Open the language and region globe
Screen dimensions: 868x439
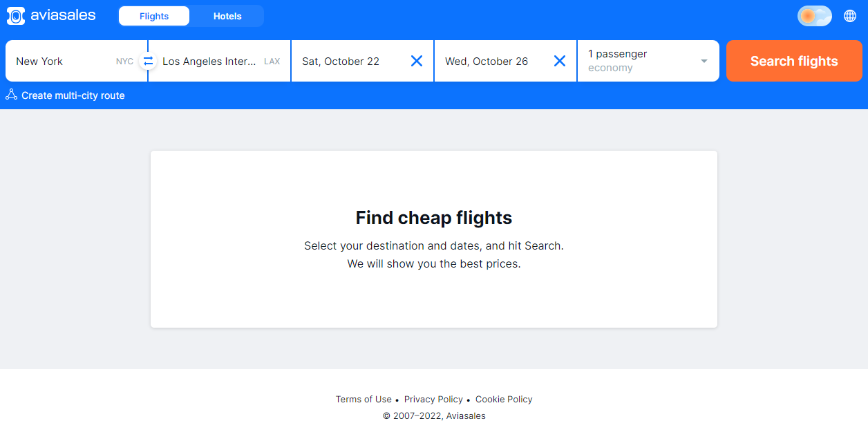(x=850, y=16)
